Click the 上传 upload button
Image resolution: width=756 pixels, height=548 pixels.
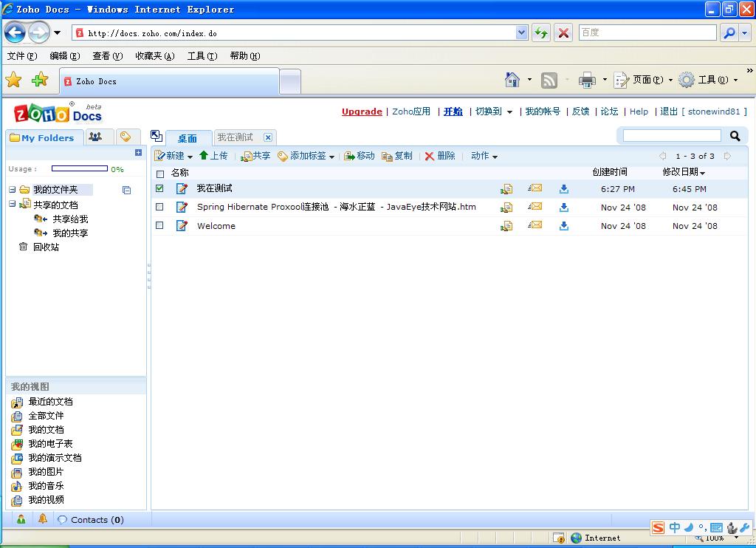[x=213, y=156]
